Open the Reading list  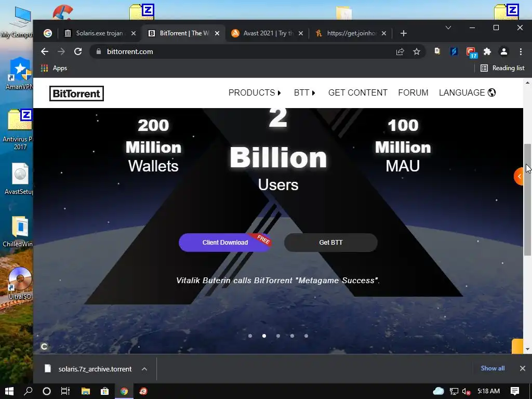pyautogui.click(x=502, y=68)
